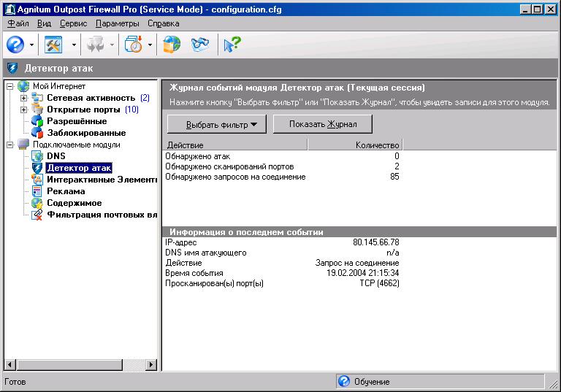This screenshot has width=561, height=392.
Task: Click the Содержимое globe icon
Action: click(37, 203)
